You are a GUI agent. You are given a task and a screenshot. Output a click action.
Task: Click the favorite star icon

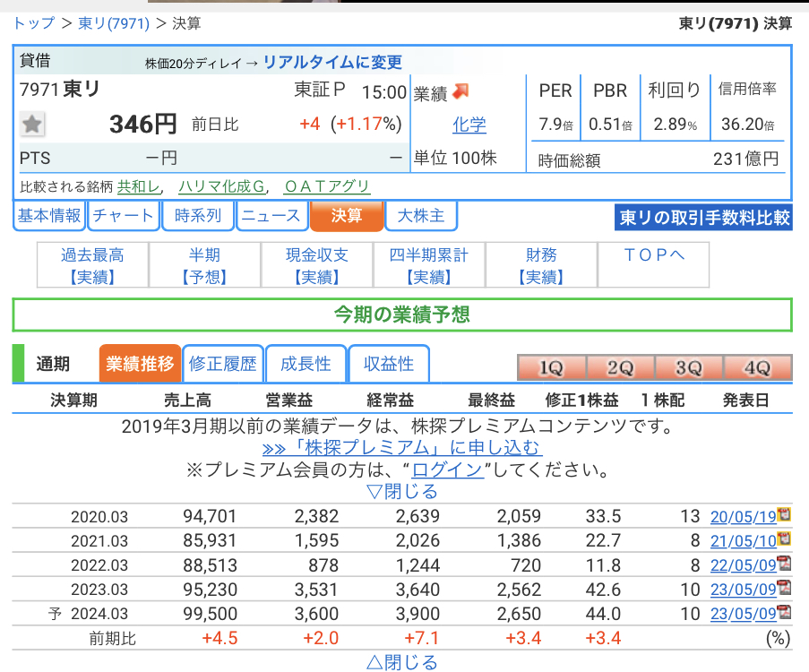point(32,124)
